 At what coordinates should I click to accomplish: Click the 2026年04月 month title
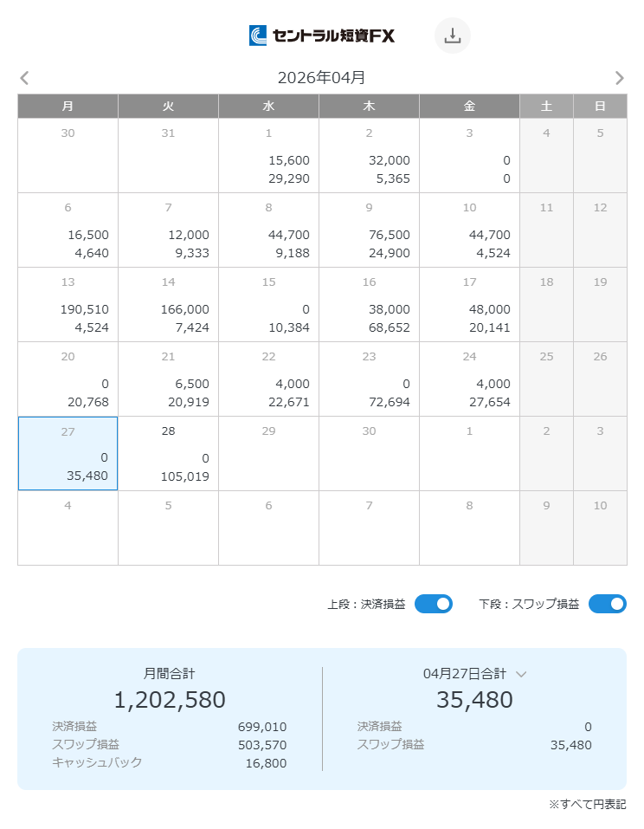[321, 78]
